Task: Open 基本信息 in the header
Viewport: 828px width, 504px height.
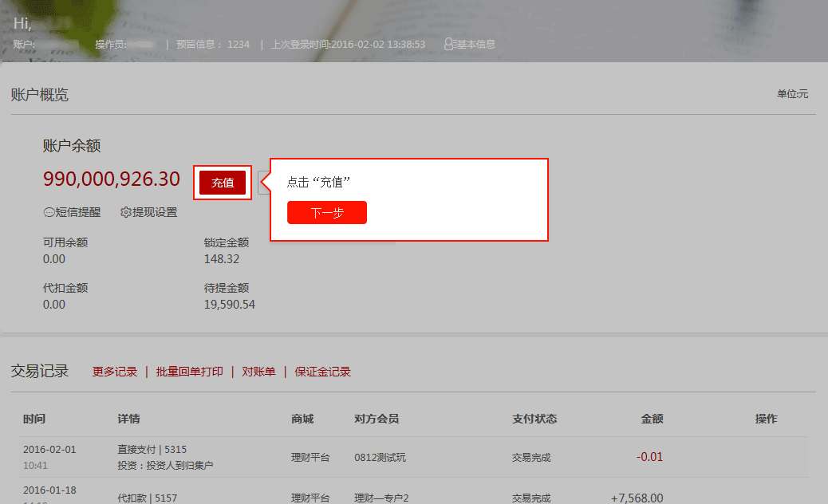Action: pos(474,45)
